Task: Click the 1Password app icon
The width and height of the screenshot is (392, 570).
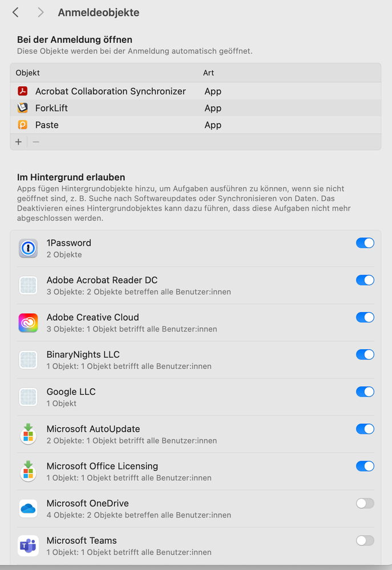Action: pyautogui.click(x=28, y=249)
